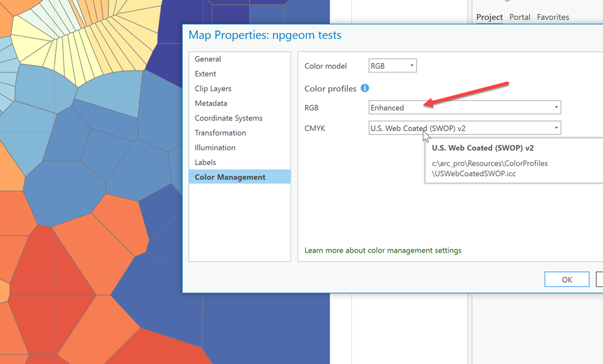Viewport: 603px width, 364px height.
Task: Open the Color model dropdown
Action: point(392,65)
